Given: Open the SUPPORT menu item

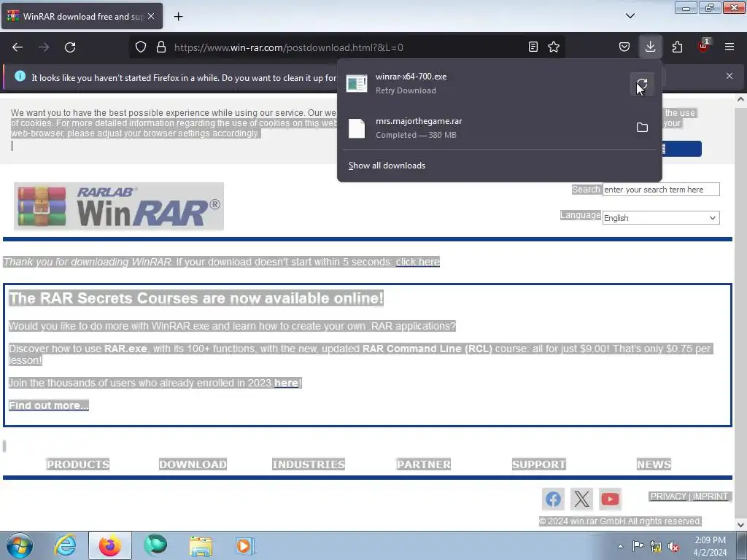Looking at the screenshot, I should 539,464.
